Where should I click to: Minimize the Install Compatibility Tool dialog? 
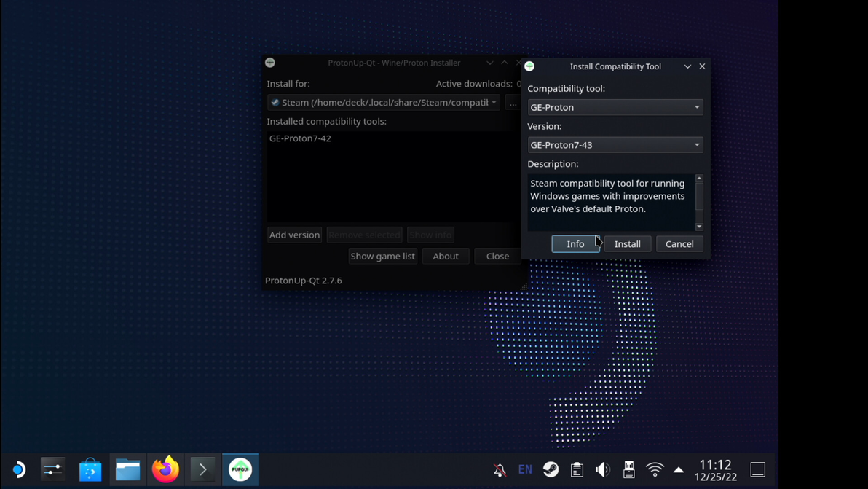[x=687, y=66]
